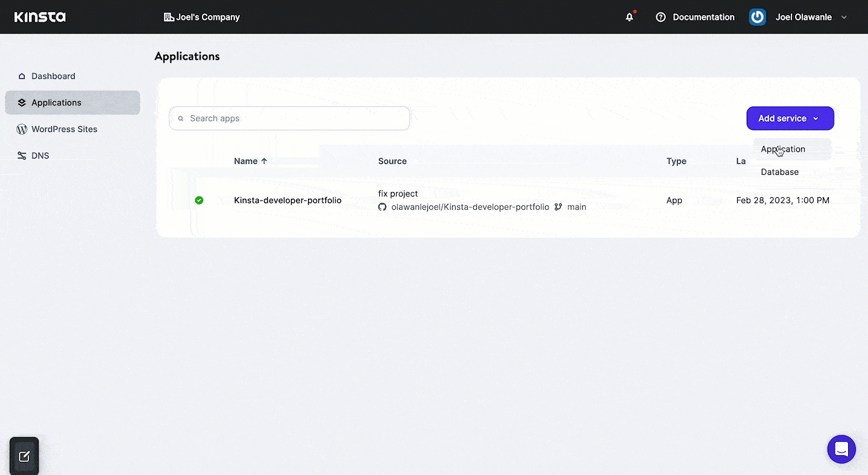Open DNS via its sidebar icon
The image size is (868, 475).
pyautogui.click(x=21, y=156)
